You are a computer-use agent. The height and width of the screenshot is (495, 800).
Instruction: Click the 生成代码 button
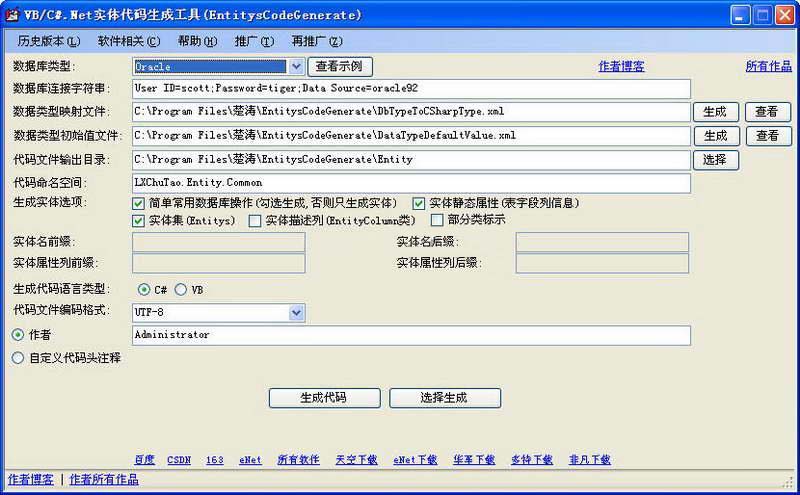[x=324, y=397]
